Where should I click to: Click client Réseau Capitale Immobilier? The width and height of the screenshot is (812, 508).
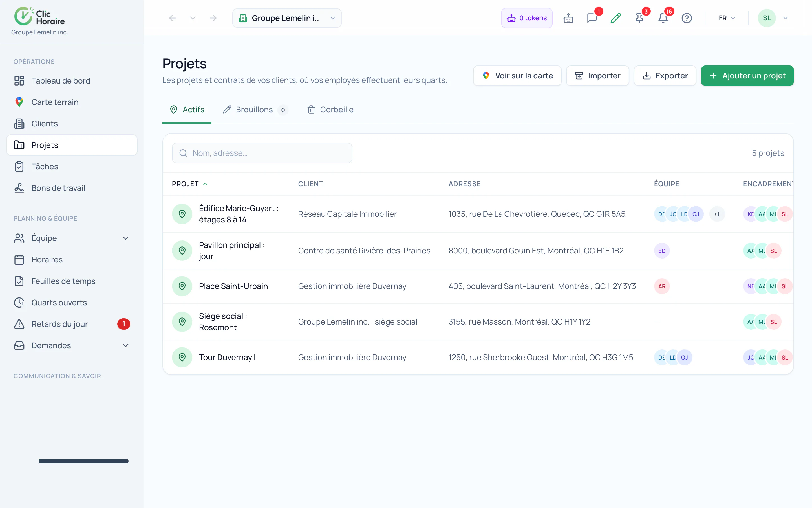[x=347, y=214]
